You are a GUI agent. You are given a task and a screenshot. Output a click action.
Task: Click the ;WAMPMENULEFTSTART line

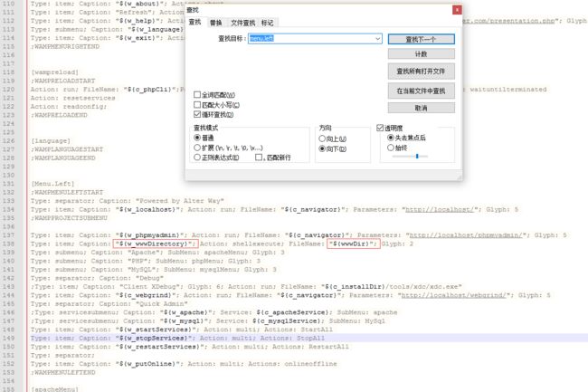67,193
